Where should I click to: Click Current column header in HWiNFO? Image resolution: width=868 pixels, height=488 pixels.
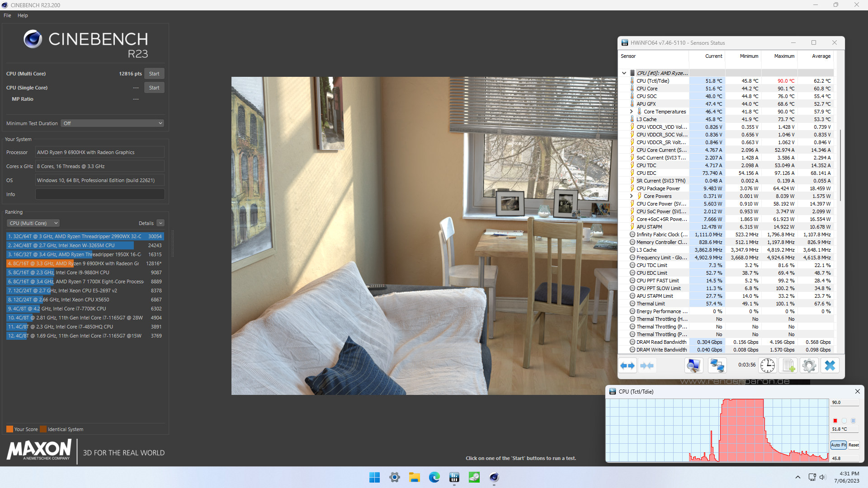point(708,56)
